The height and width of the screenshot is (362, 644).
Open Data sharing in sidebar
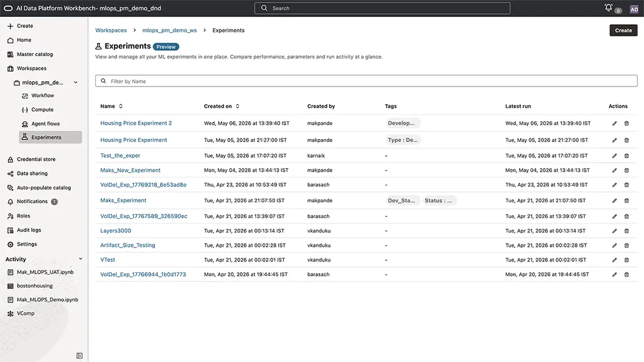point(27,173)
